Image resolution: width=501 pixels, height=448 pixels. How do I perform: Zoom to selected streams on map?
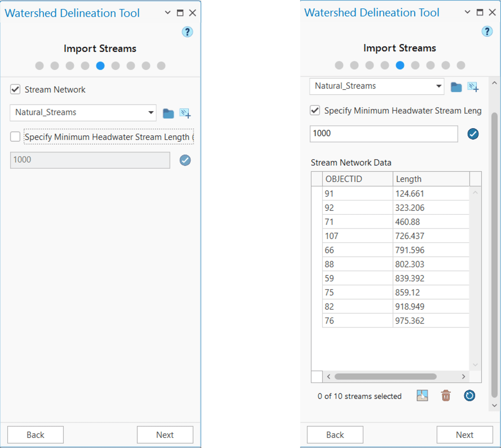[x=422, y=395]
